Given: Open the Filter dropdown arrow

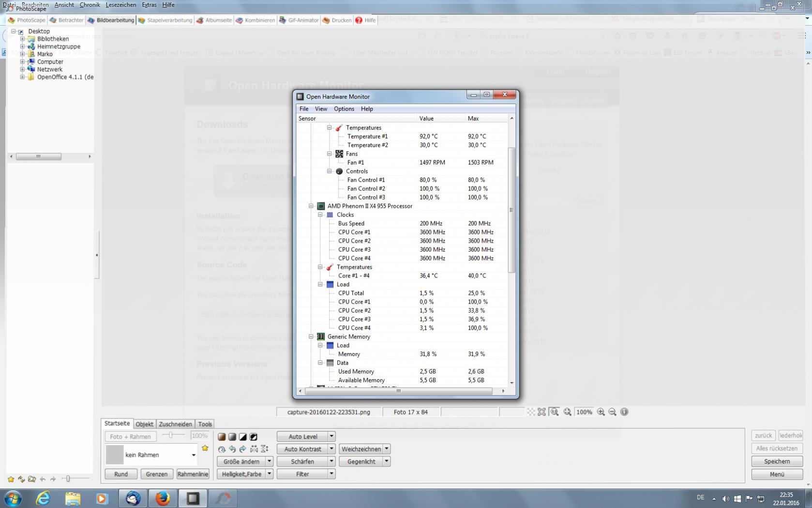Looking at the screenshot, I should tap(331, 474).
